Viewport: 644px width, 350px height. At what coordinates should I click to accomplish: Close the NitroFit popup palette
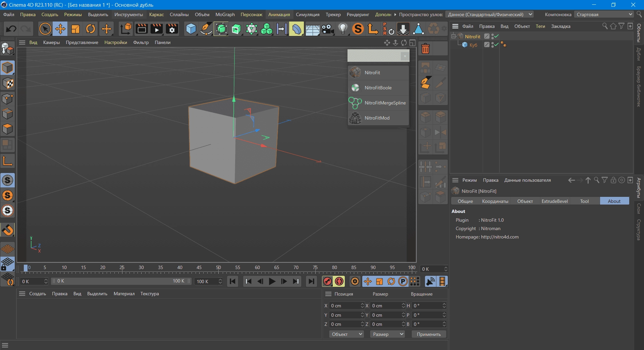[x=405, y=56]
